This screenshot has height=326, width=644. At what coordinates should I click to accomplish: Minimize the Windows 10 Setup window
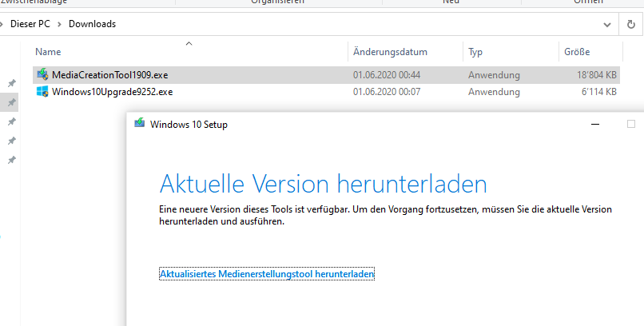(594, 124)
